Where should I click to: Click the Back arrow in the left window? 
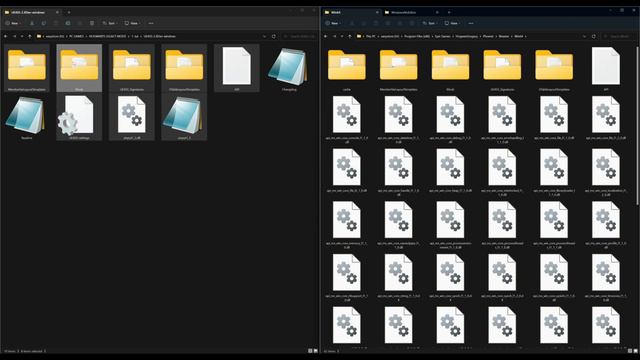[5, 36]
